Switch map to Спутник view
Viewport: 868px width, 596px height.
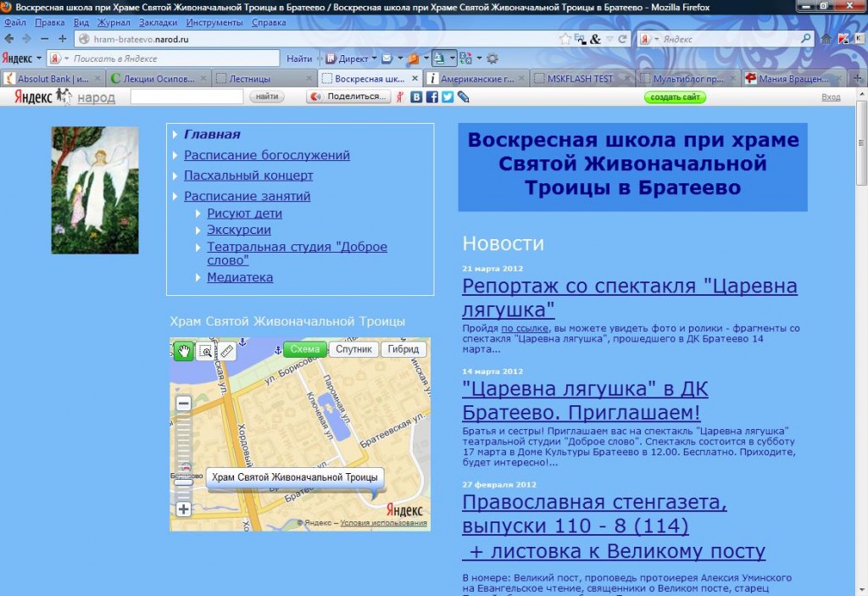[353, 349]
